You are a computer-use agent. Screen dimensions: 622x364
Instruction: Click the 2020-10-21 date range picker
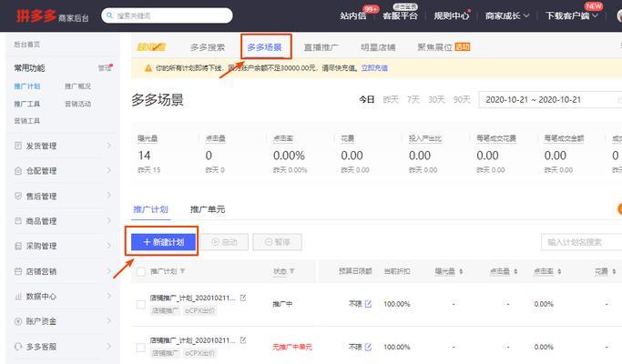coord(550,99)
